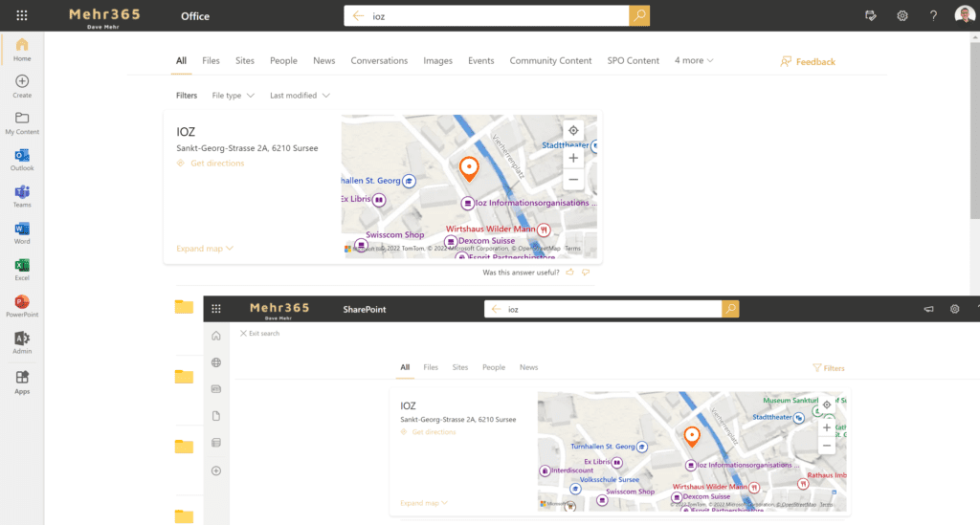Select People tab in Office search
Image resolution: width=980 pixels, height=525 pixels.
[283, 60]
